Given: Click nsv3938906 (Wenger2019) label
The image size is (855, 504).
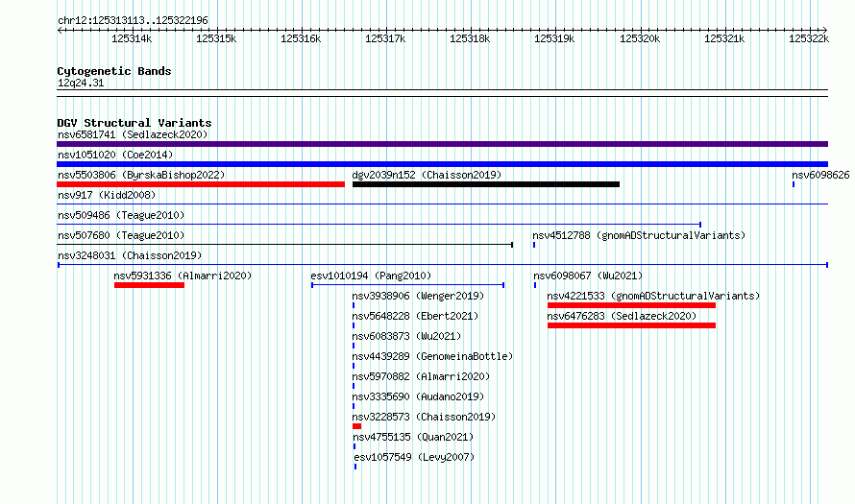Looking at the screenshot, I should coord(418,296).
